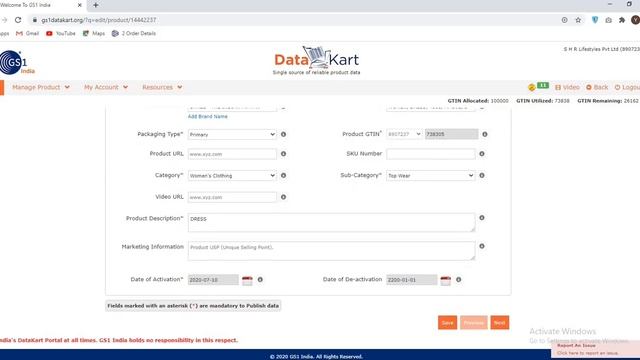Open Maps bookmark
Viewport: 640px width, 360px height.
click(x=94, y=33)
